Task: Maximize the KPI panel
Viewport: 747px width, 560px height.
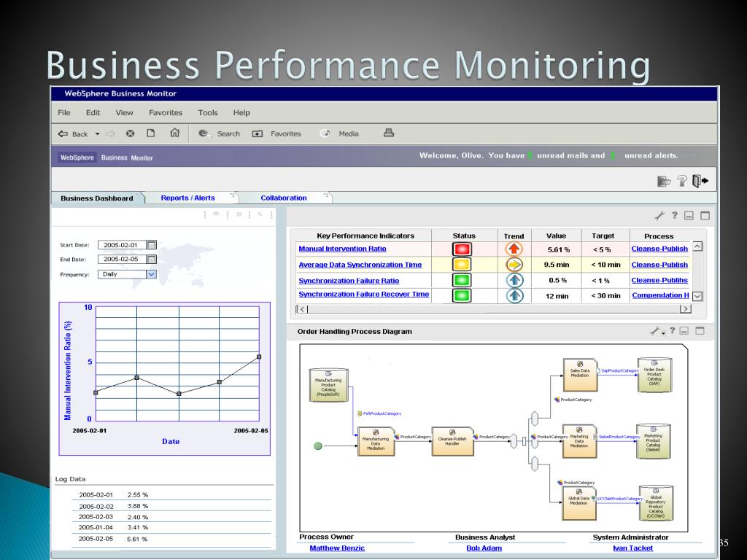Action: (x=705, y=216)
